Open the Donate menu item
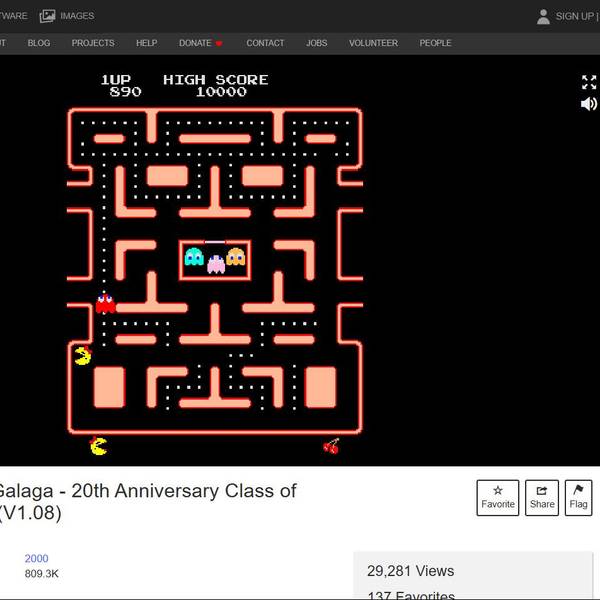Viewport: 600px width, 600px height. tap(195, 43)
